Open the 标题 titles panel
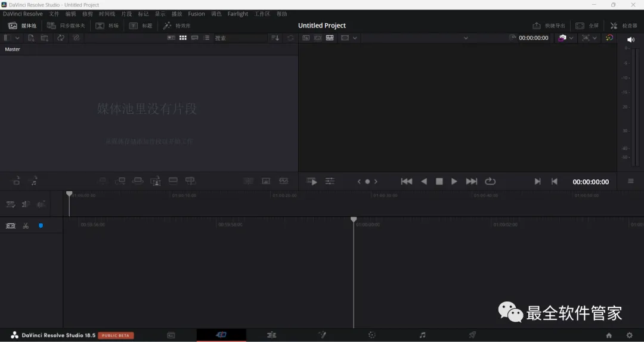Viewport: 644px width, 342px height. point(141,26)
